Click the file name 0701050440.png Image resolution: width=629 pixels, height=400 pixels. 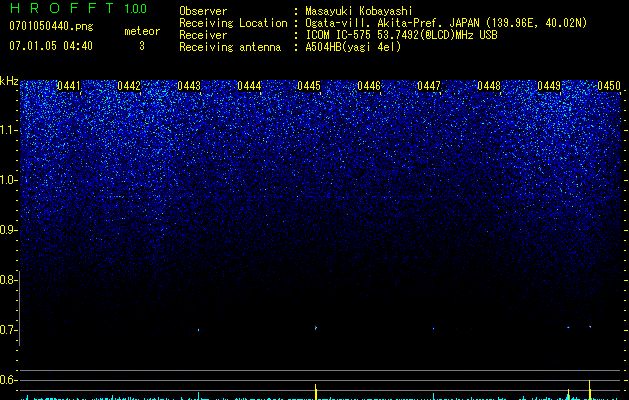(x=51, y=27)
